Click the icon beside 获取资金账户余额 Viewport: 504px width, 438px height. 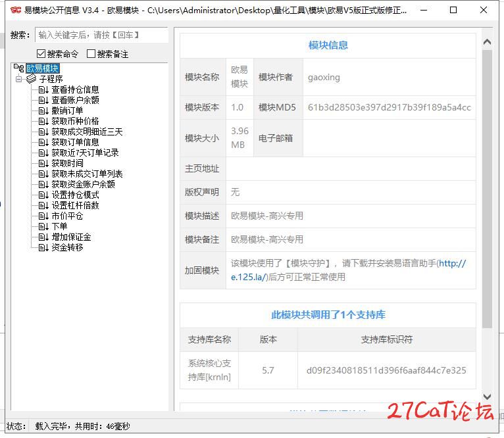coord(43,184)
